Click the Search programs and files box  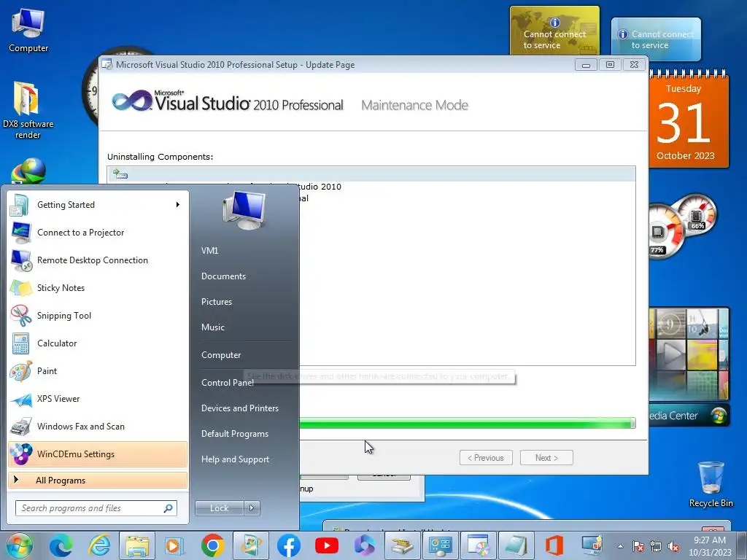pos(96,508)
